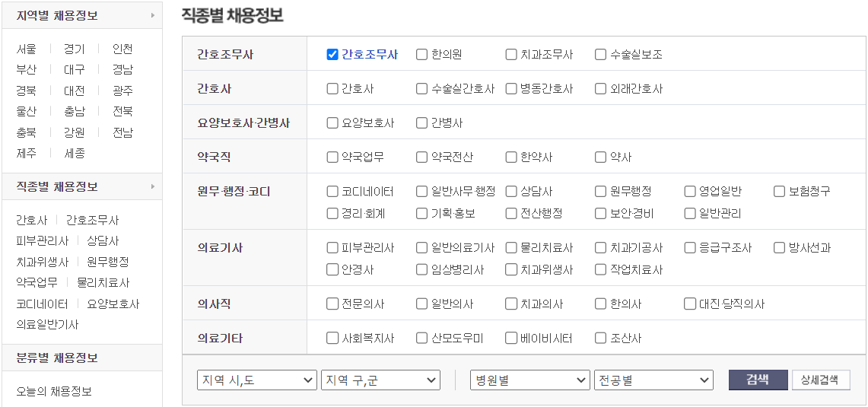
Task: Open the 지역 구,군 dropdown
Action: click(x=381, y=380)
